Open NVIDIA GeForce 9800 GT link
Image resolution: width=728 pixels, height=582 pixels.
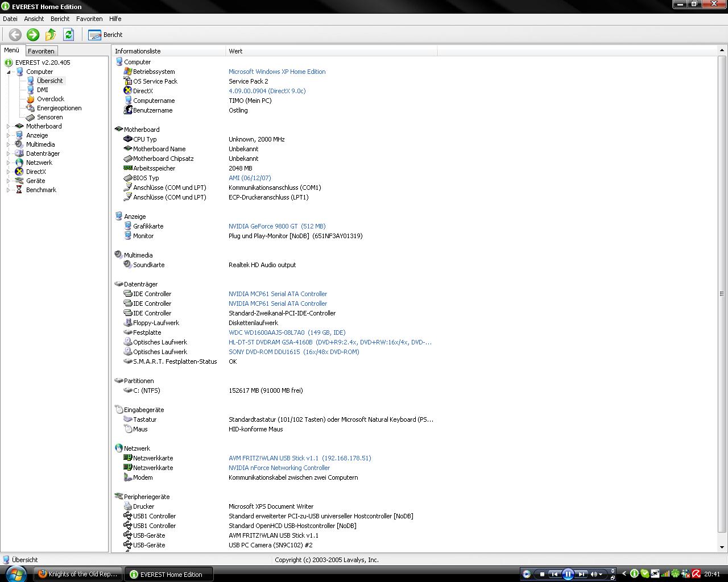point(277,226)
